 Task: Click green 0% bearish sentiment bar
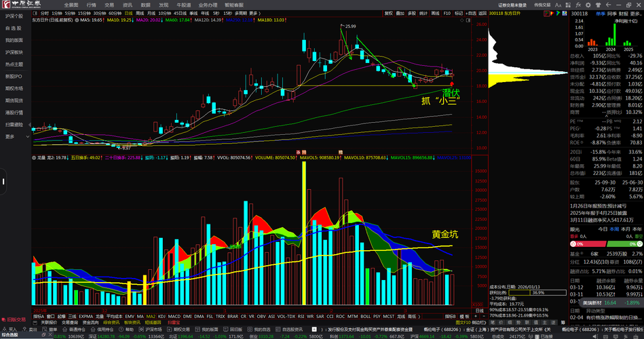pos(625,244)
